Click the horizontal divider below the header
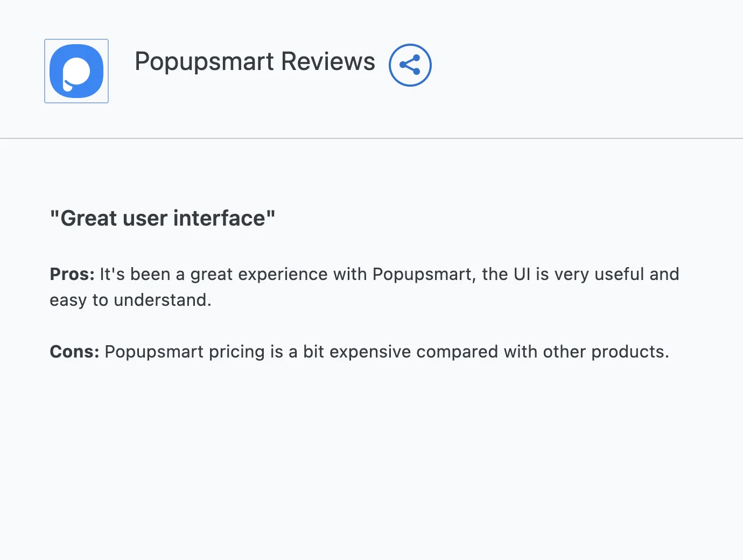This screenshot has width=743, height=560. pos(371,138)
